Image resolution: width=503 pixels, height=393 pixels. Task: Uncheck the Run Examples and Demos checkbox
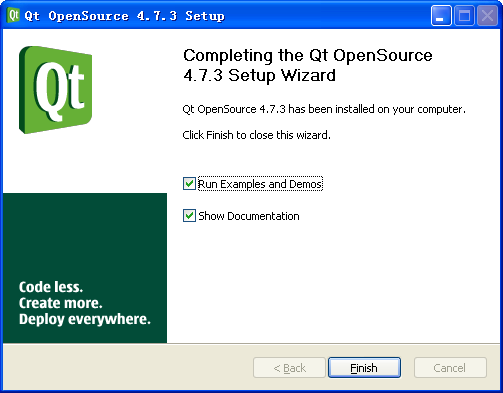pos(189,184)
